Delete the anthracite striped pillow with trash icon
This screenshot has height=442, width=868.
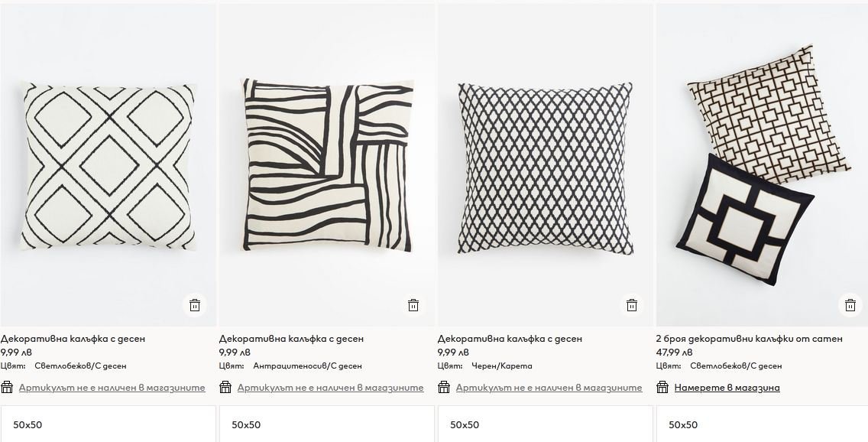413,305
